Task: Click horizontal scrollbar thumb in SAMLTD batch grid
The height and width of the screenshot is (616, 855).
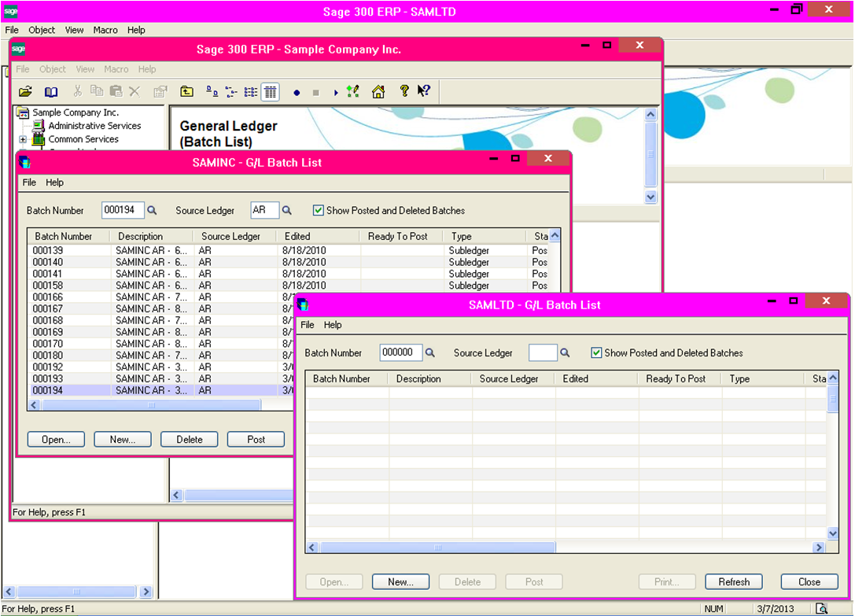Action: coord(437,548)
